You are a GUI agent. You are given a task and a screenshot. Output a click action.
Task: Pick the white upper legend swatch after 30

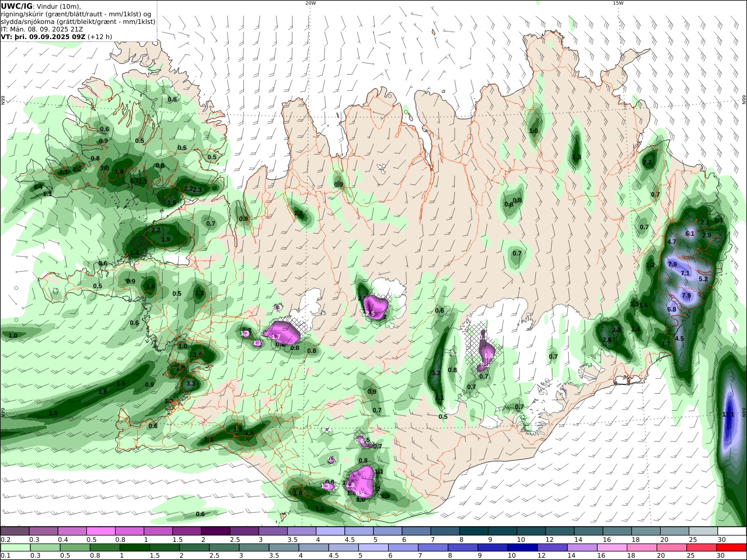coord(732,531)
